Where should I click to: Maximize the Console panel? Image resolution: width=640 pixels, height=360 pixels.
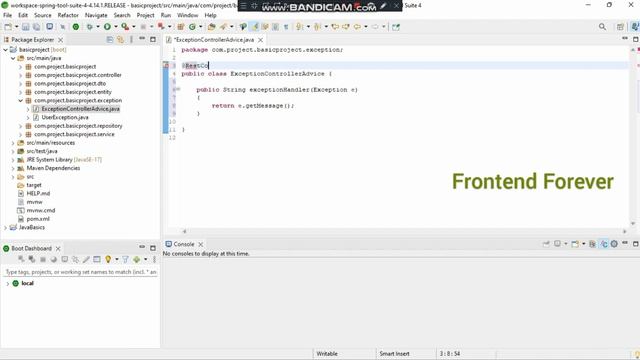point(636,244)
